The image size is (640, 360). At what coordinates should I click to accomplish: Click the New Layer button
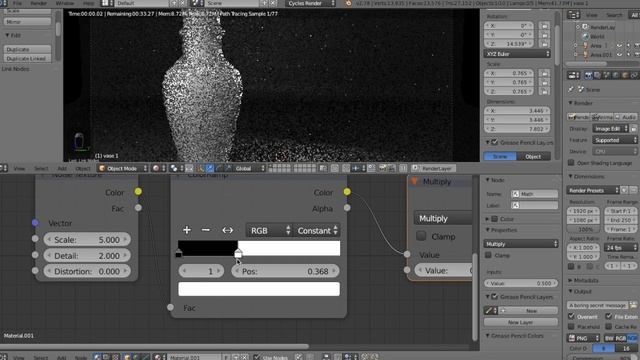point(520,322)
